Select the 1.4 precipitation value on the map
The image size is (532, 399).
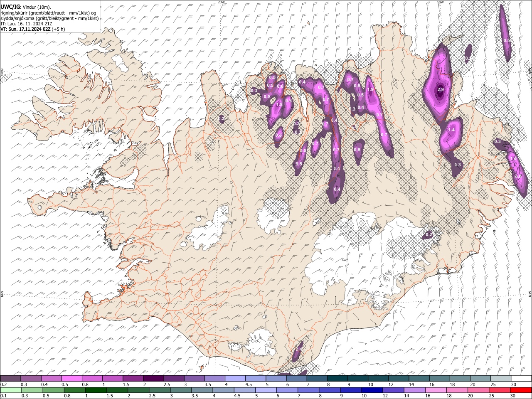pyautogui.click(x=452, y=130)
